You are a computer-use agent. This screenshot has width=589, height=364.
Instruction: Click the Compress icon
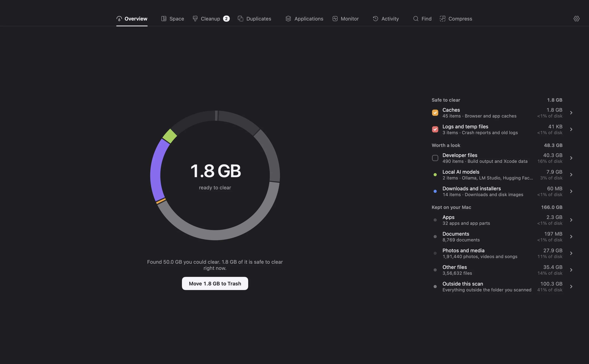click(x=443, y=19)
